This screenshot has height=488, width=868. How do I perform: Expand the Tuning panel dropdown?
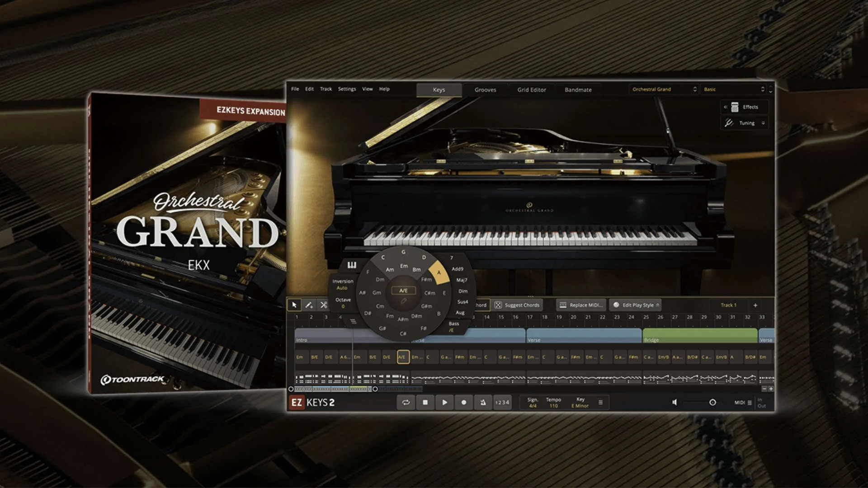tap(763, 122)
